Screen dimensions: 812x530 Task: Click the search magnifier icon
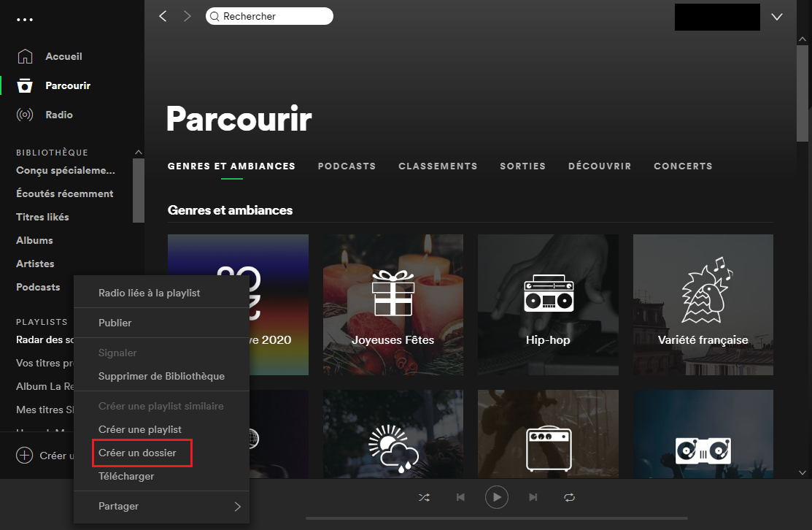[x=214, y=15]
